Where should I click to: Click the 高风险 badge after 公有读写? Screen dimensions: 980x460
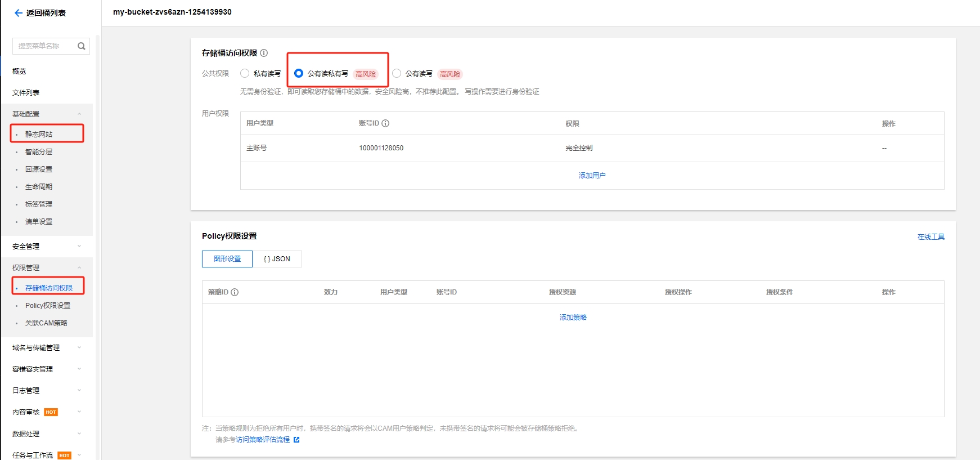click(x=450, y=74)
